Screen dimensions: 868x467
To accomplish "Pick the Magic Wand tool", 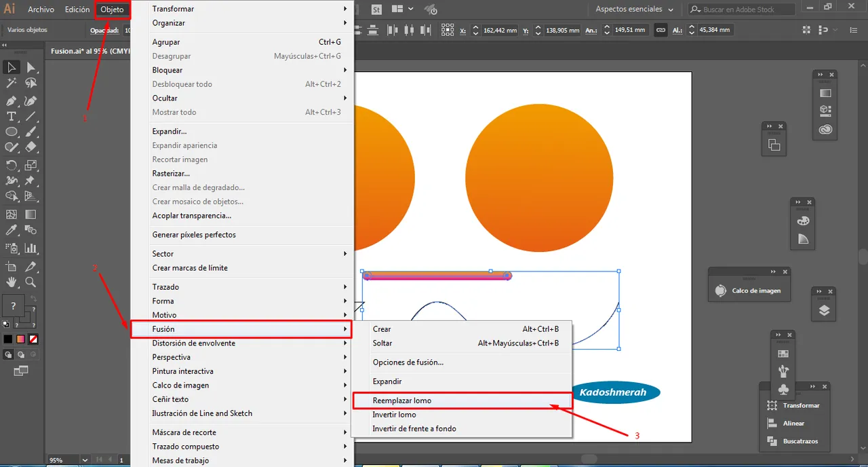I will click(12, 83).
